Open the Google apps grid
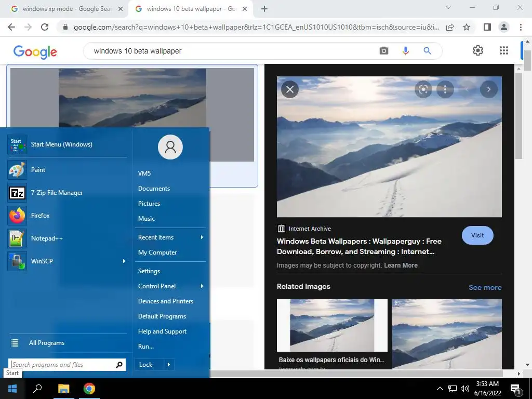This screenshot has width=532, height=399. tap(504, 50)
